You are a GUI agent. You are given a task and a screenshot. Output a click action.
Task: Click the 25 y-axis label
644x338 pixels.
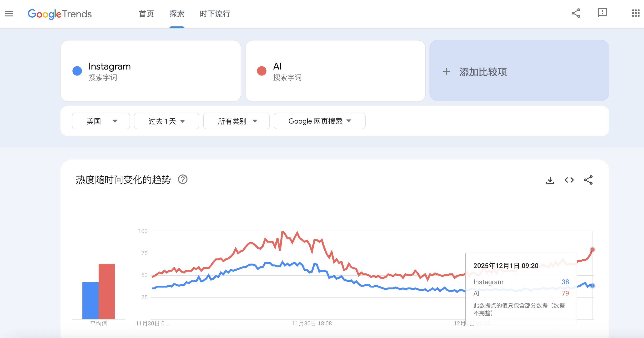pos(144,297)
